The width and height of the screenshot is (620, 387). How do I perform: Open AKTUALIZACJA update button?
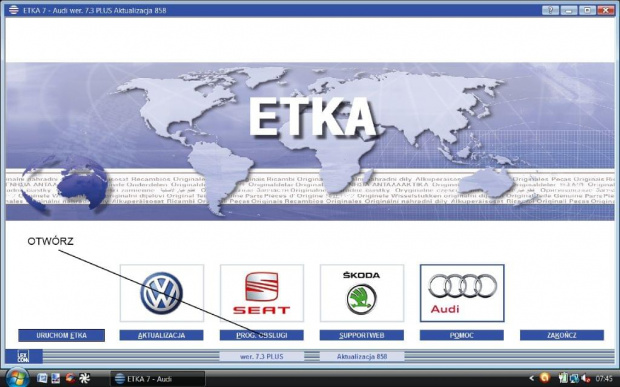point(161,335)
